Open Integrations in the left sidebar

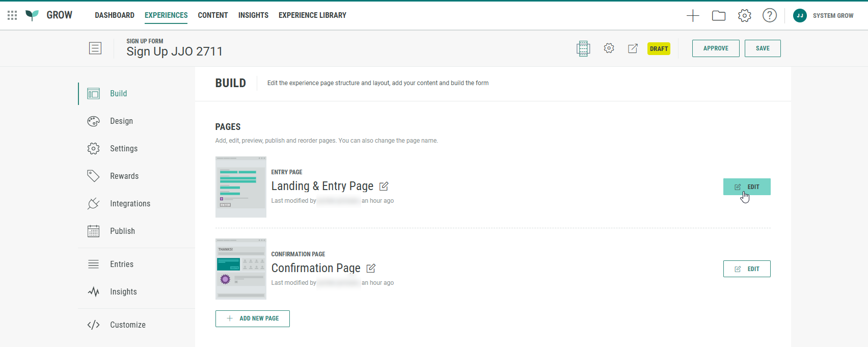click(x=130, y=204)
